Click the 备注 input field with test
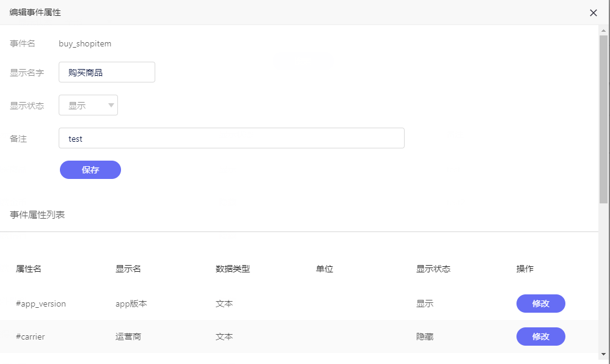 coord(232,138)
